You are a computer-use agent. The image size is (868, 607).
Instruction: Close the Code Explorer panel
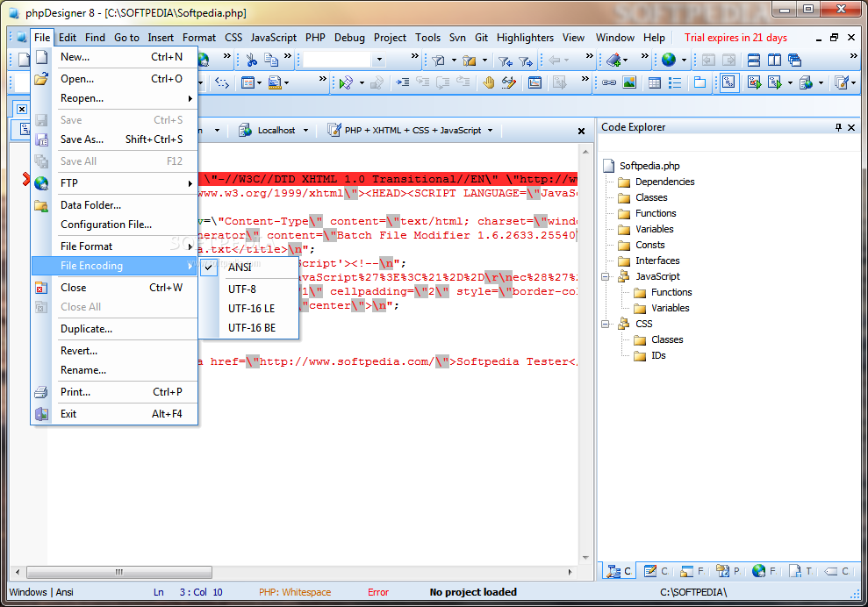[851, 127]
